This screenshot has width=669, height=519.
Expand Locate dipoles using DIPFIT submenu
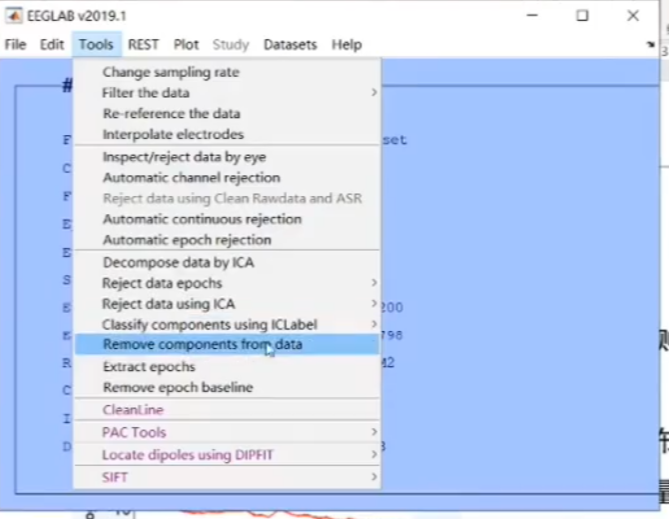click(188, 455)
